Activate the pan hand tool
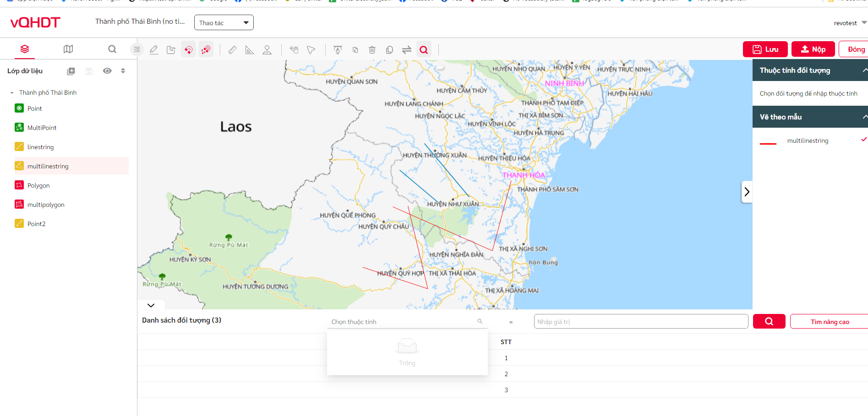The width and height of the screenshot is (868, 416). (x=294, y=50)
